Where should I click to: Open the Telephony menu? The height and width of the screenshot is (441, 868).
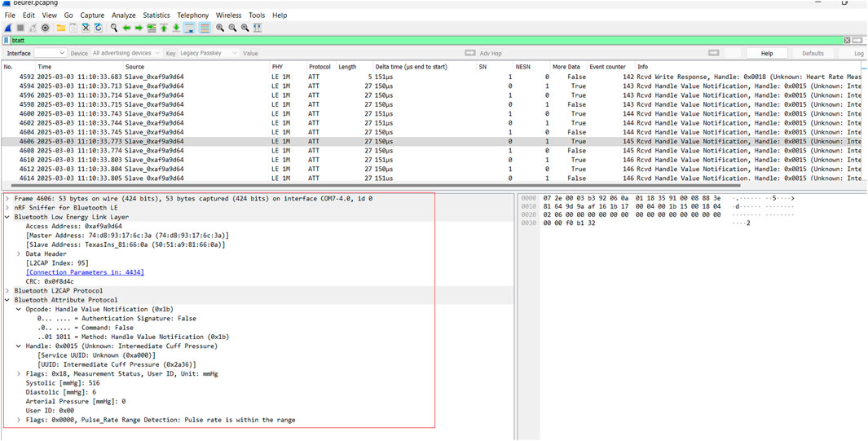point(192,15)
